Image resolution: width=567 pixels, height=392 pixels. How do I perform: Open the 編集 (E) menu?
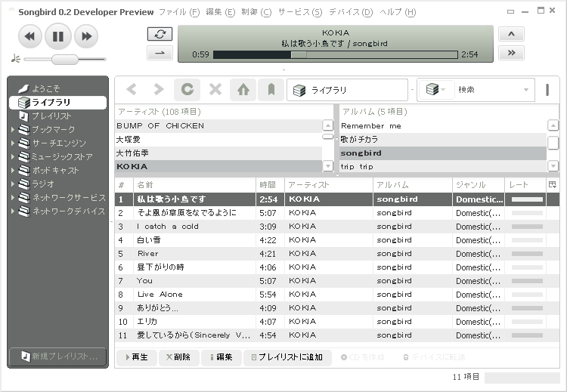pos(220,12)
